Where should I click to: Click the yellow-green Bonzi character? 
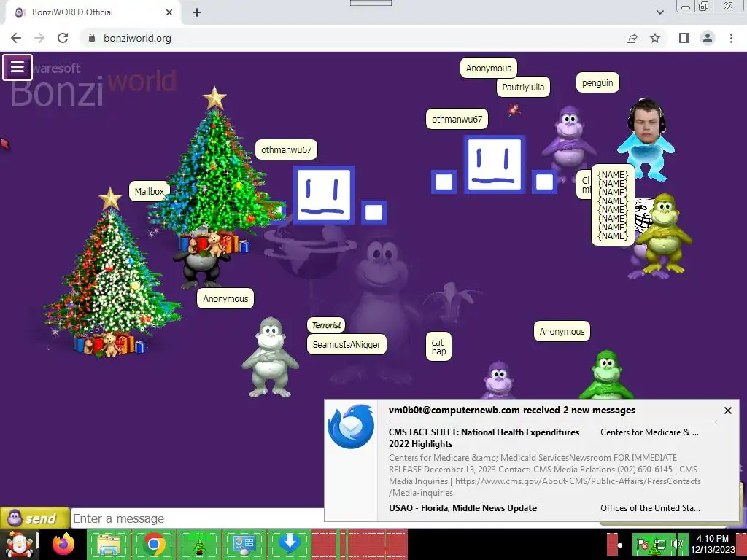tap(665, 234)
